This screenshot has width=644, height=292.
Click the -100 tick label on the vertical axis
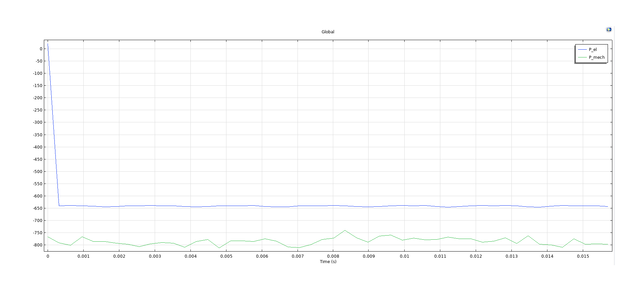tap(38, 73)
